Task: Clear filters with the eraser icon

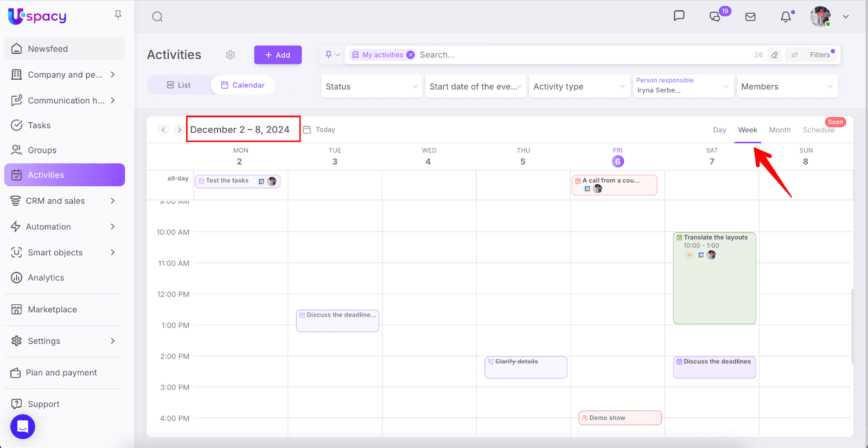Action: pyautogui.click(x=775, y=55)
